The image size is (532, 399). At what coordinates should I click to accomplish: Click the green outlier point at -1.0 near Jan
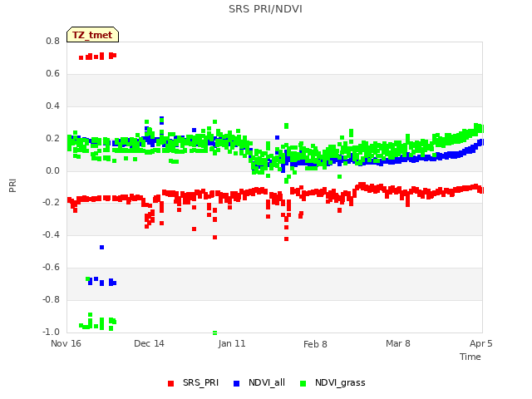[x=214, y=332]
